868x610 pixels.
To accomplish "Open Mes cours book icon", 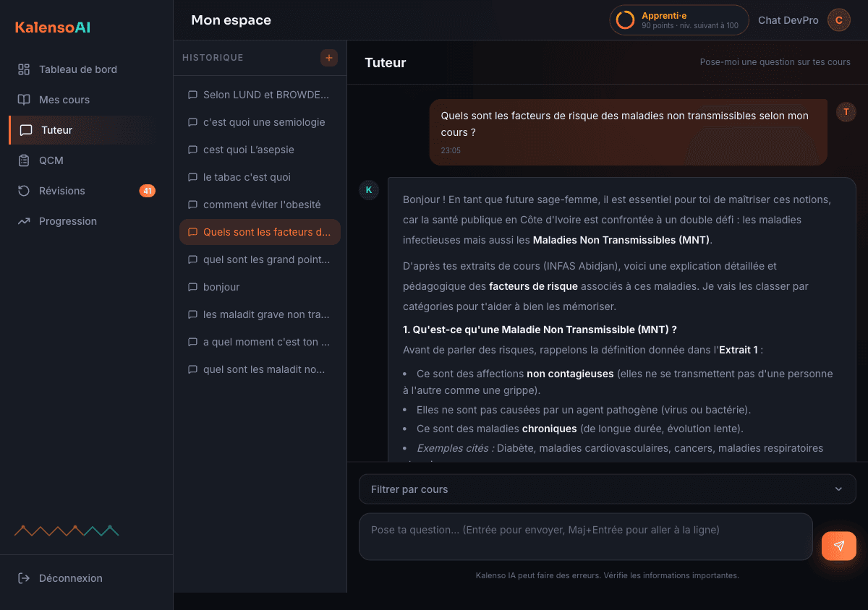I will 24,100.
